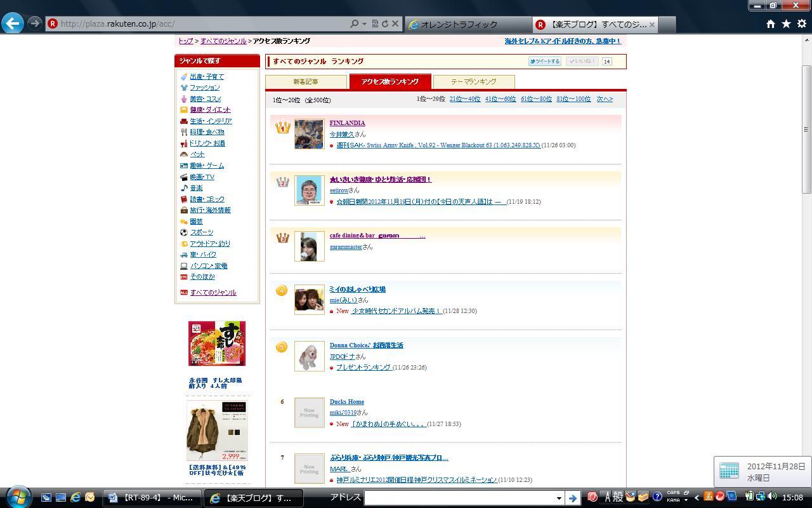Show hidden system tray icons
This screenshot has width=812, height=508.
point(697,497)
